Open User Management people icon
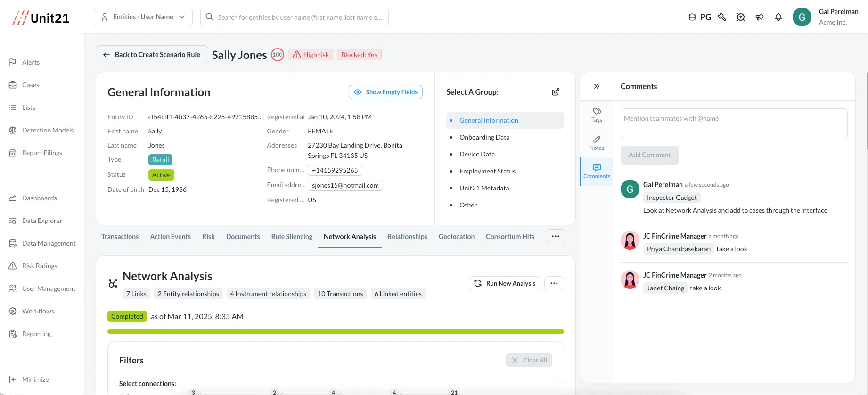 click(13, 288)
